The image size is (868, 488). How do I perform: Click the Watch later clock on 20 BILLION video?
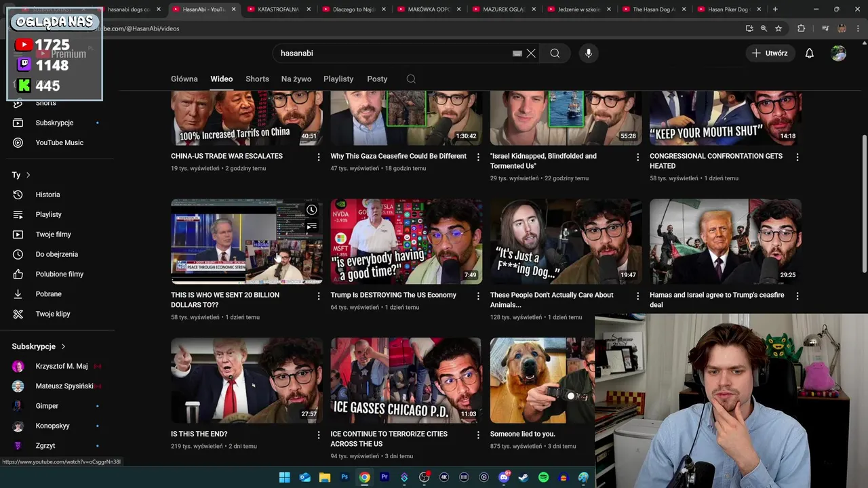(311, 210)
